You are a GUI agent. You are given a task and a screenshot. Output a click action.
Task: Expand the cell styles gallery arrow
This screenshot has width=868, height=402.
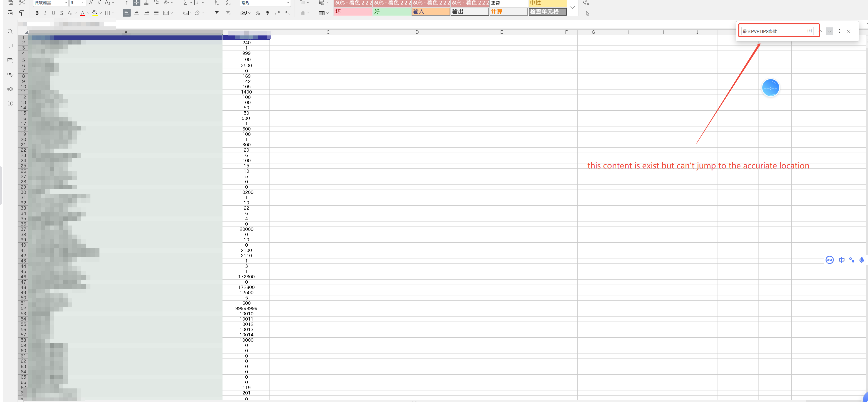click(572, 8)
